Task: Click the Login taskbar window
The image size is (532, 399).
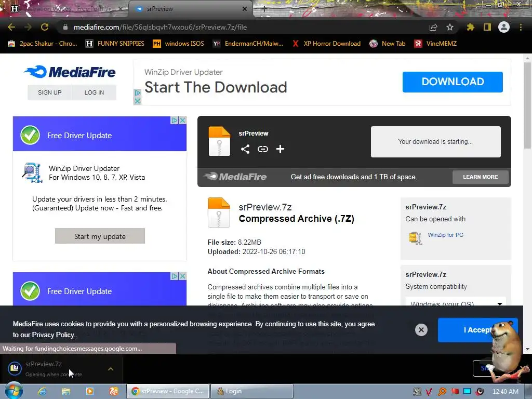Action: click(x=252, y=391)
